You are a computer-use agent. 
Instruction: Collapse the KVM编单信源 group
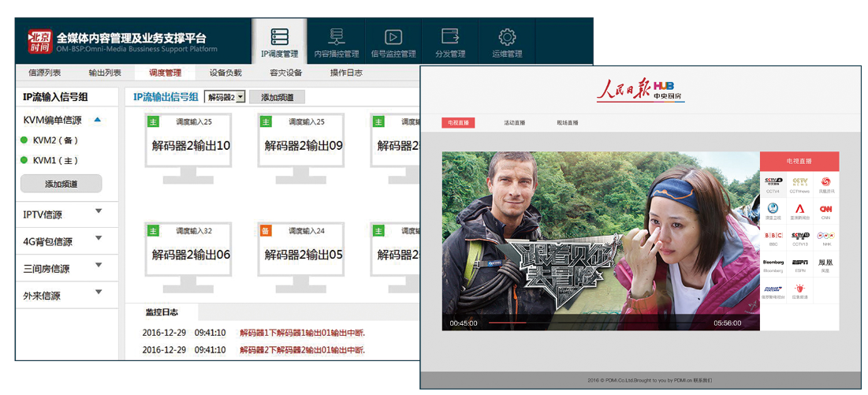pos(98,120)
